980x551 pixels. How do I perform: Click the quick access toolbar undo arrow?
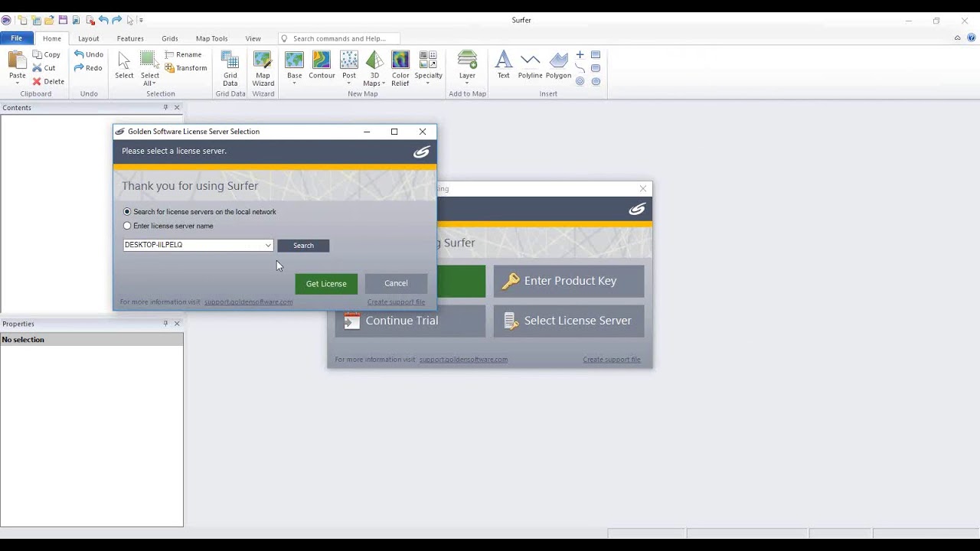(x=103, y=20)
